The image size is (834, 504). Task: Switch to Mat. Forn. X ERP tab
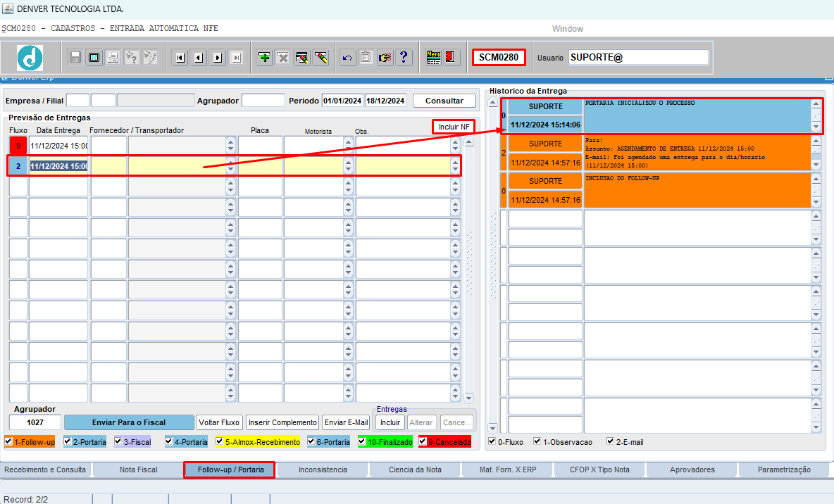[x=508, y=470]
